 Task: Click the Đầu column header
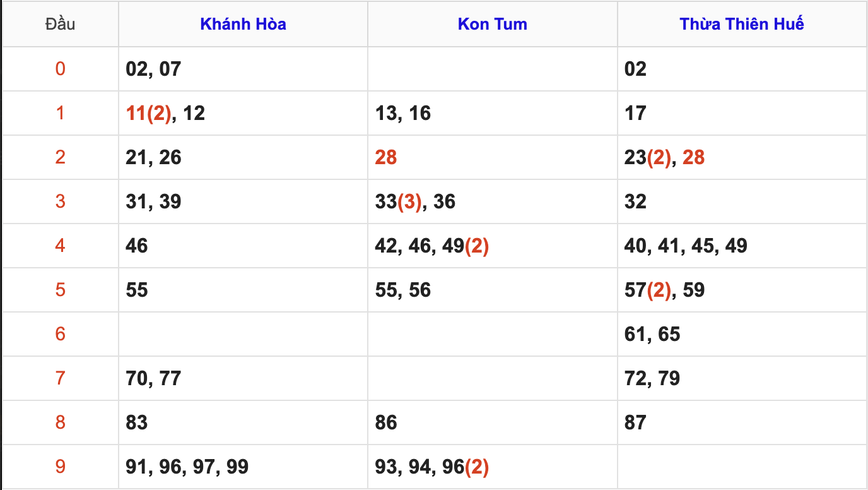click(60, 24)
